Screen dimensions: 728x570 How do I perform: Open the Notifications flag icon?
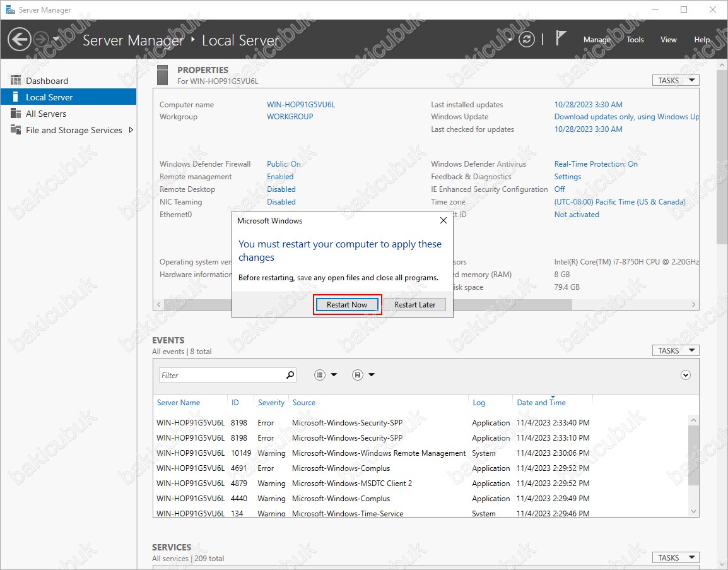click(561, 39)
